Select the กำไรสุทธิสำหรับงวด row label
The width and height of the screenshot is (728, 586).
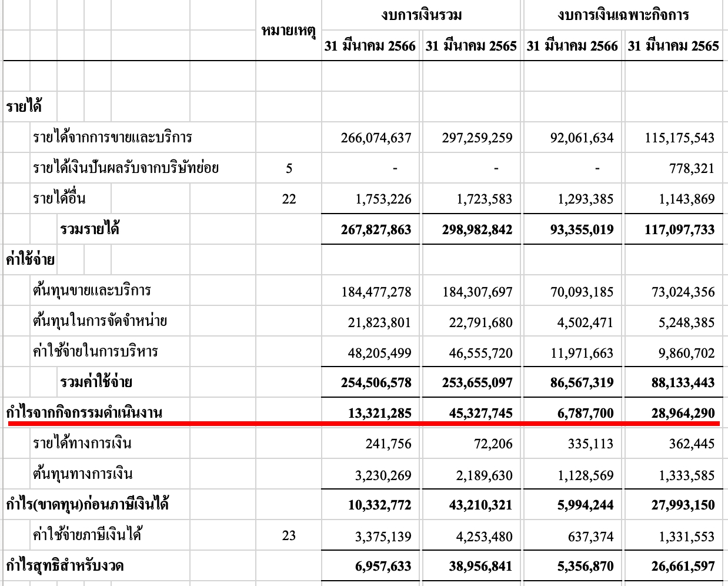65,565
